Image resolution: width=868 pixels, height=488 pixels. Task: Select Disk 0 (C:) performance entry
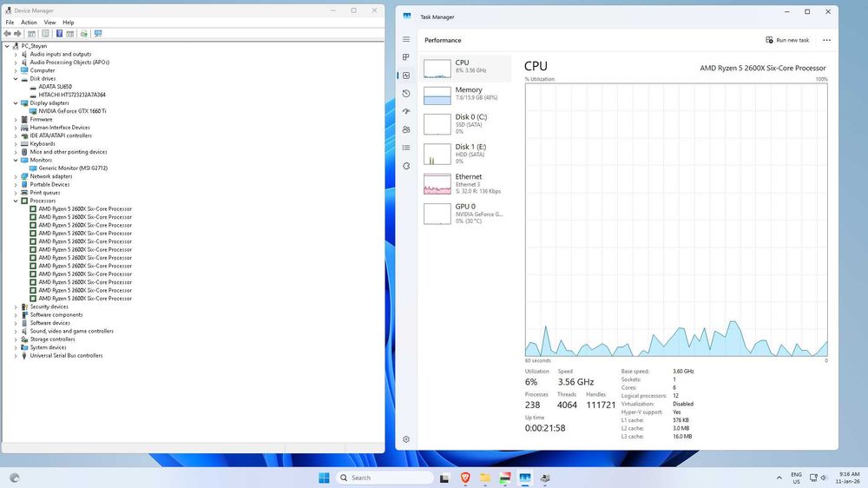point(465,124)
